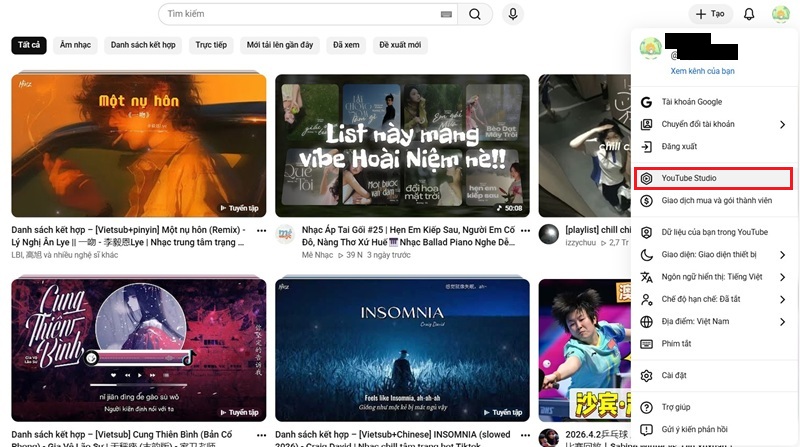Screen dimensions: 800x447
Task: Choose Đăng xuất menu entry
Action: click(x=714, y=146)
